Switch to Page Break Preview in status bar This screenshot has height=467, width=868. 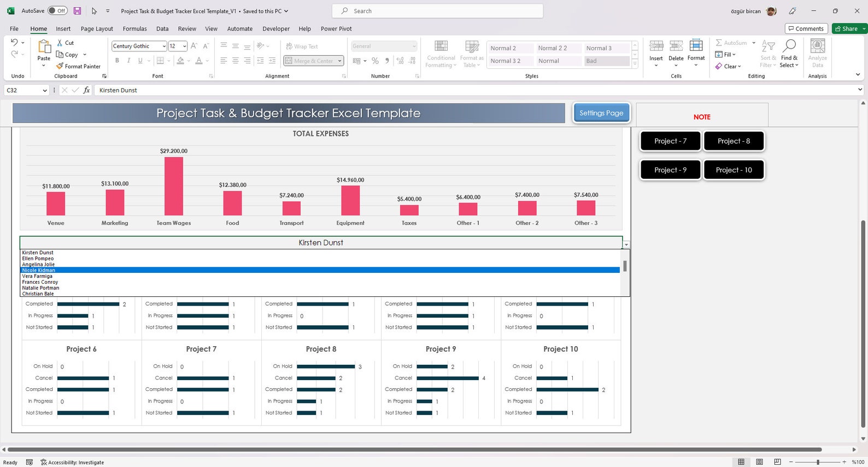[x=777, y=462]
